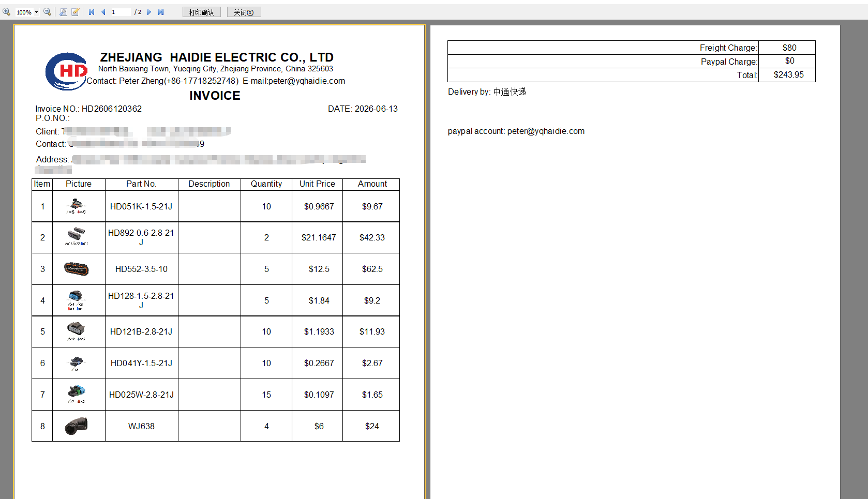Screen dimensions: 868x499
Task: Click the Total value $243.95
Action: [x=789, y=74]
